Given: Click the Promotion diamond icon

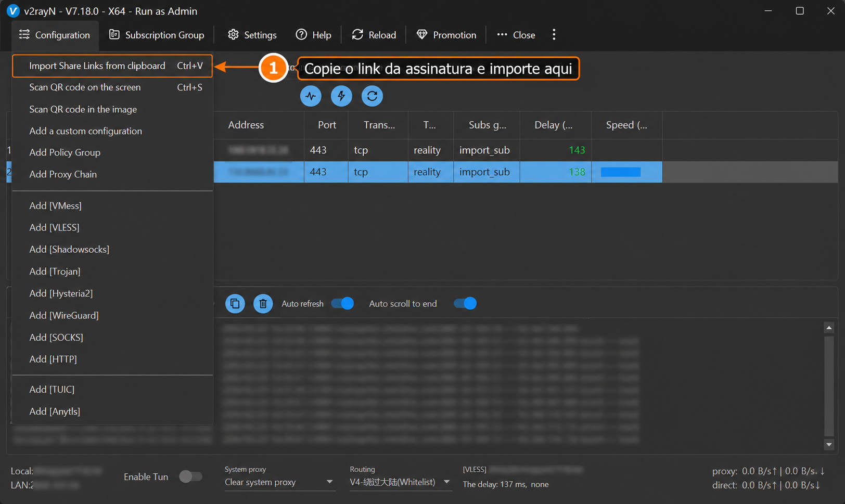Looking at the screenshot, I should pos(422,34).
